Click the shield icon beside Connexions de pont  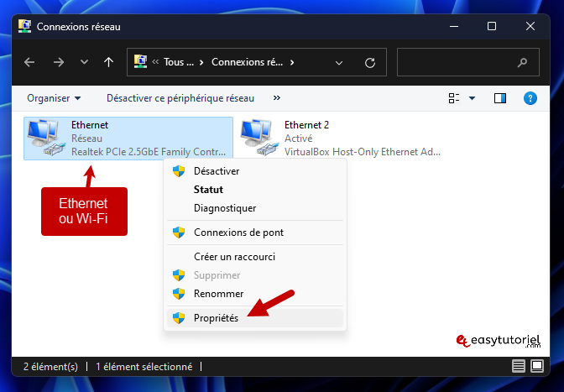179,233
